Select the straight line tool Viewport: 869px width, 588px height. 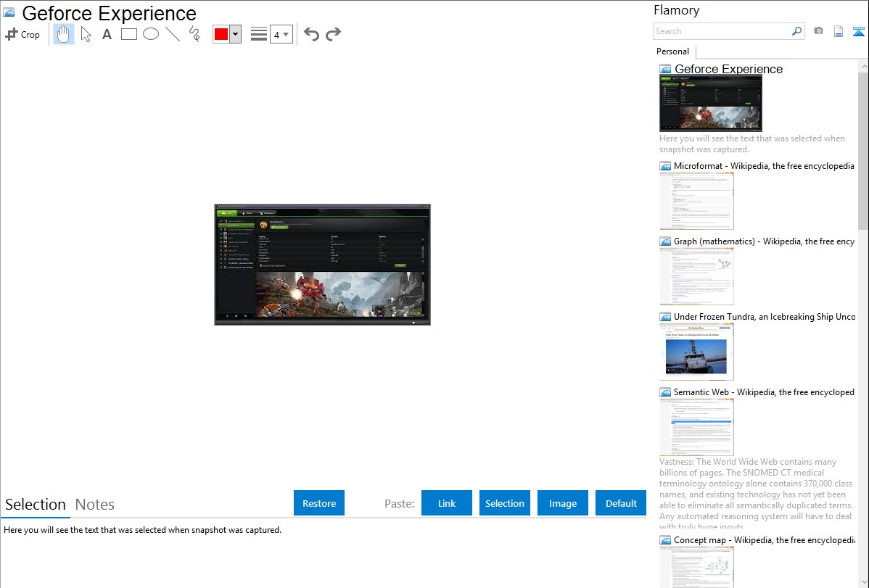tap(173, 34)
